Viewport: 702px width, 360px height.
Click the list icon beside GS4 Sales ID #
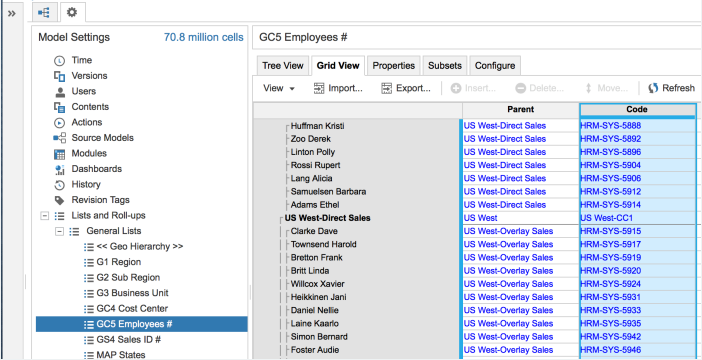pos(89,340)
